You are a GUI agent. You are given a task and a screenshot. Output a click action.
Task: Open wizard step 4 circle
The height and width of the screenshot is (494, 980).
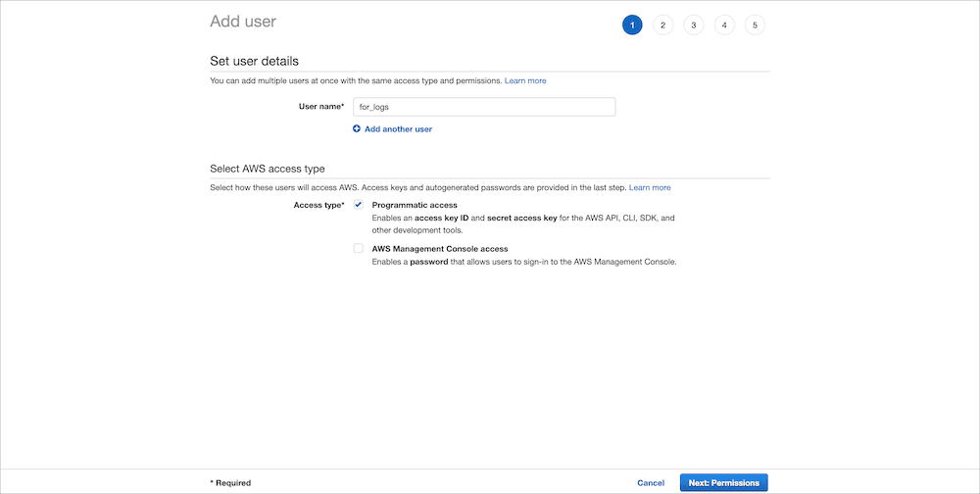[x=724, y=25]
